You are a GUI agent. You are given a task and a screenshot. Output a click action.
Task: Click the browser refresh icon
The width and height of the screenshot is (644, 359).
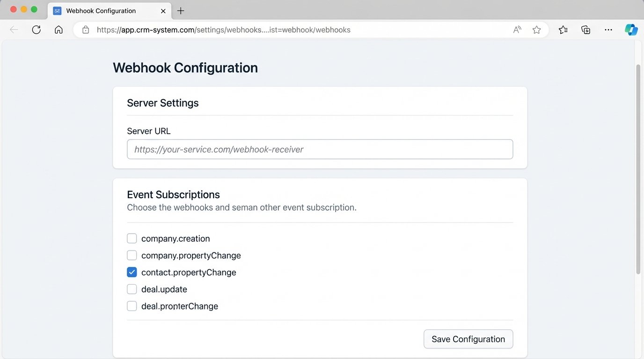pyautogui.click(x=36, y=30)
